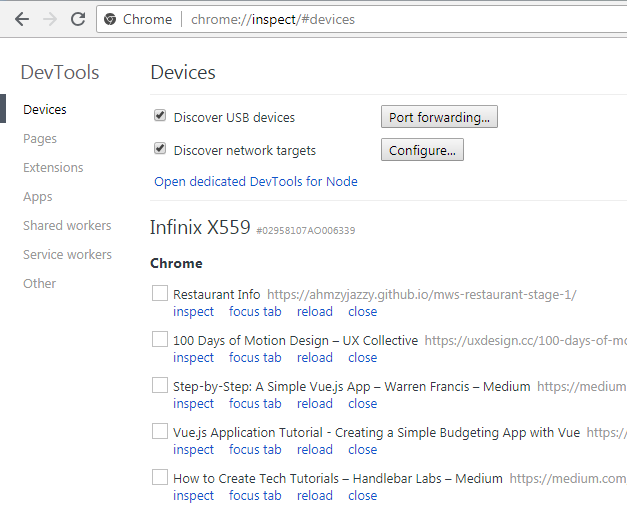Inspect the Step-by-Step Vue.js App tab
The height and width of the screenshot is (511, 627).
coord(194,404)
